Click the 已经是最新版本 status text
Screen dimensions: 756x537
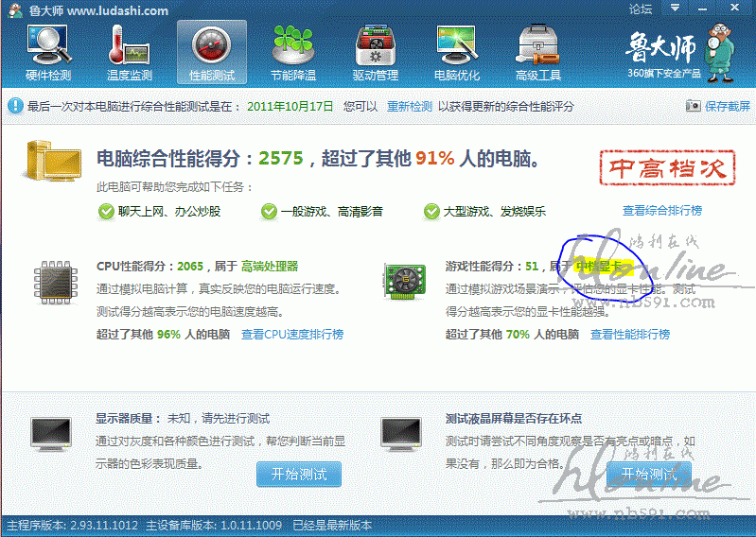pos(332,525)
